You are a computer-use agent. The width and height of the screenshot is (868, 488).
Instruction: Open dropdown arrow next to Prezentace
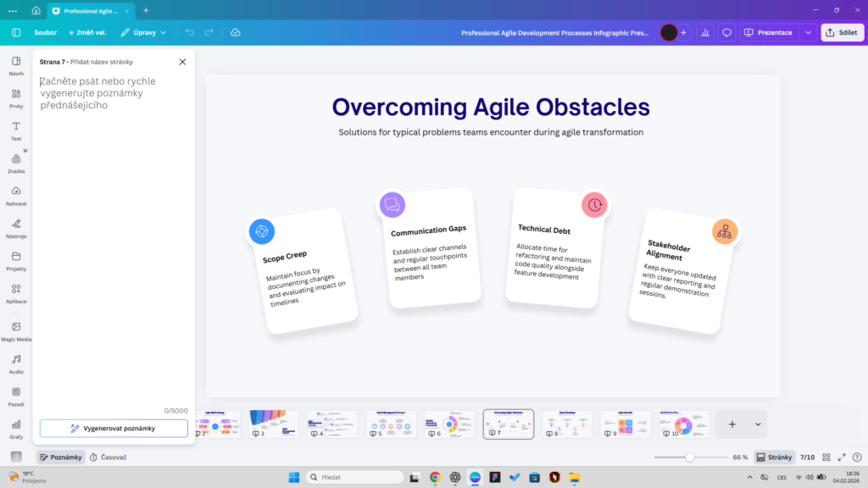tap(808, 32)
